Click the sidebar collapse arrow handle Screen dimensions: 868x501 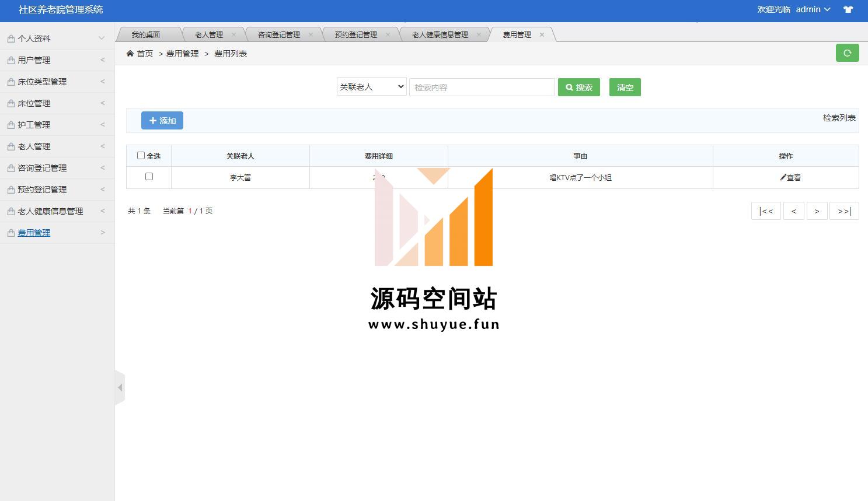(120, 387)
